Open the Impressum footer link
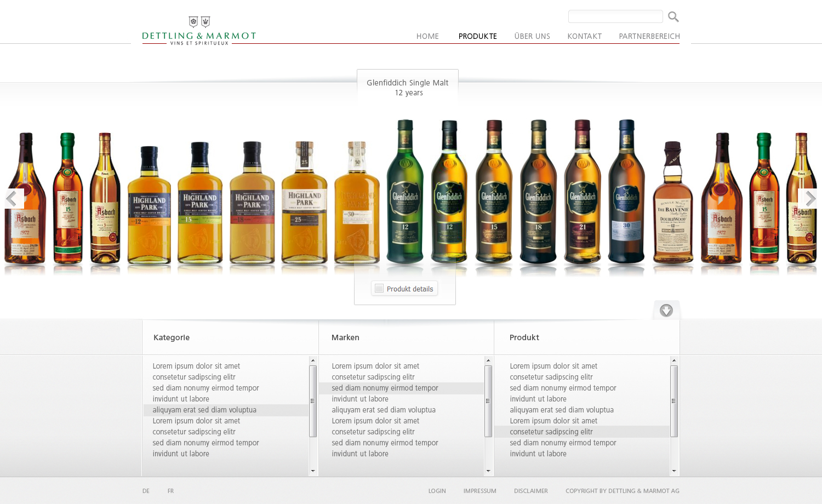The height and width of the screenshot is (504, 822). click(480, 491)
